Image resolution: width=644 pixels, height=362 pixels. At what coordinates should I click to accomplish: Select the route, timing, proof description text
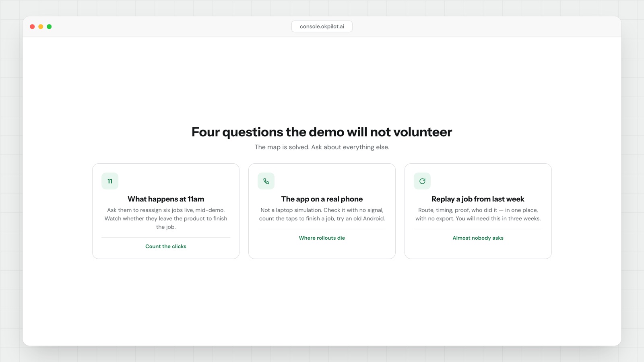478,214
